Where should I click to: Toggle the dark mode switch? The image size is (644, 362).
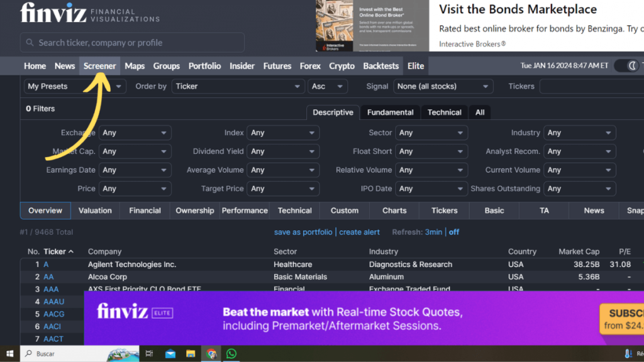click(626, 65)
